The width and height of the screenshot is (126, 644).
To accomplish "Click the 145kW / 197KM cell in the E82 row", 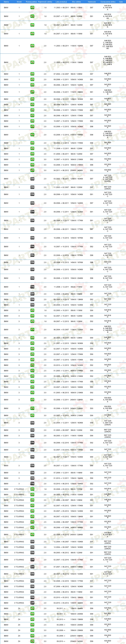I will [77, 238].
